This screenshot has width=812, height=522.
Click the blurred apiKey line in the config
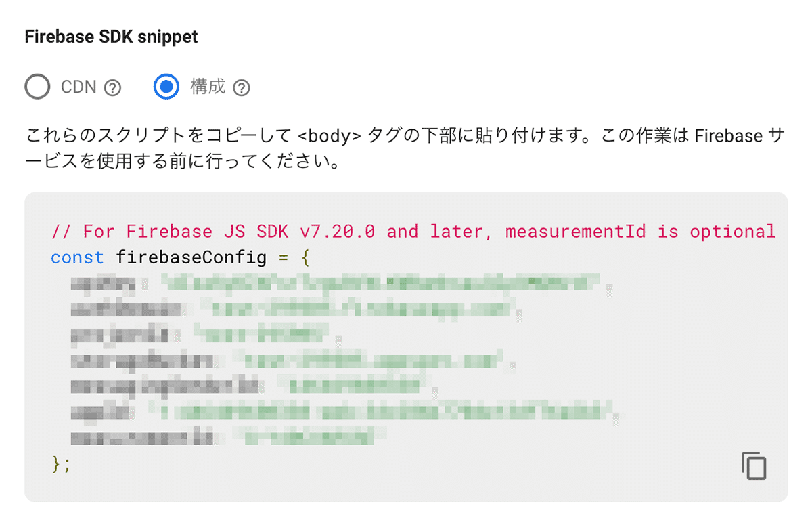coord(304,284)
